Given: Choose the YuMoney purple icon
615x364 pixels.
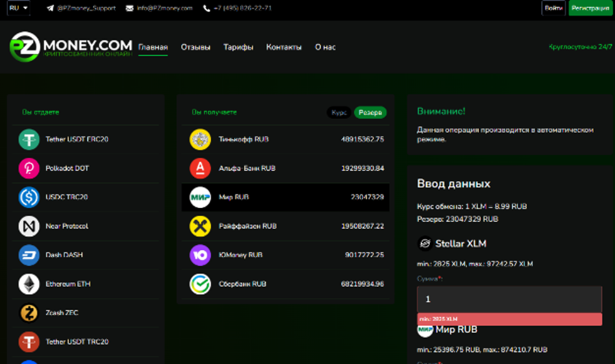Looking at the screenshot, I should point(200,255).
